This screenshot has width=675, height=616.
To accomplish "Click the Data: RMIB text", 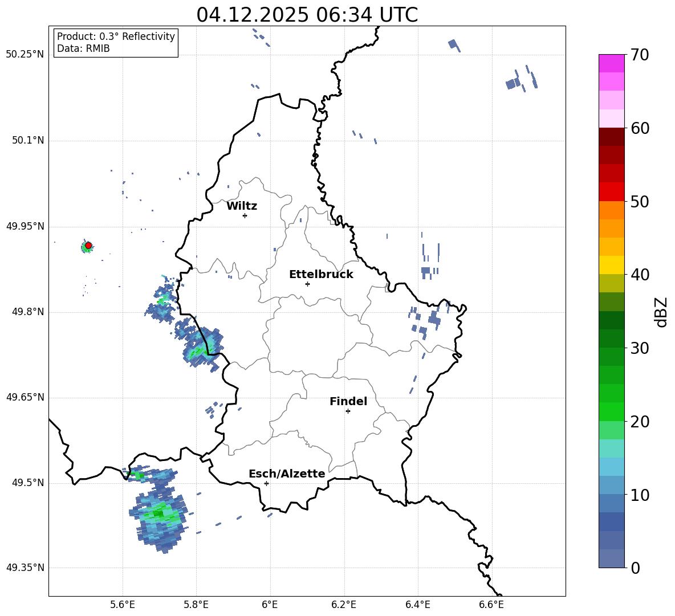I will (x=83, y=48).
